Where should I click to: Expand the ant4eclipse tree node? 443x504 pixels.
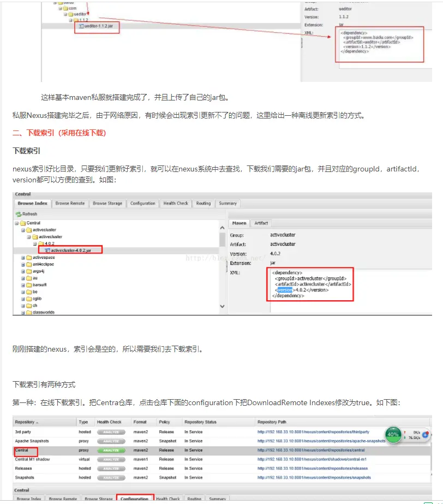click(23, 264)
